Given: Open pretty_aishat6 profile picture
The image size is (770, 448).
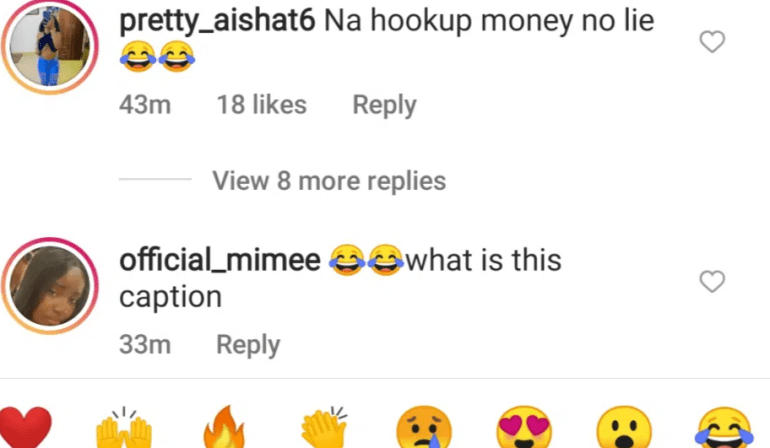Looking at the screenshot, I should pyautogui.click(x=49, y=47).
